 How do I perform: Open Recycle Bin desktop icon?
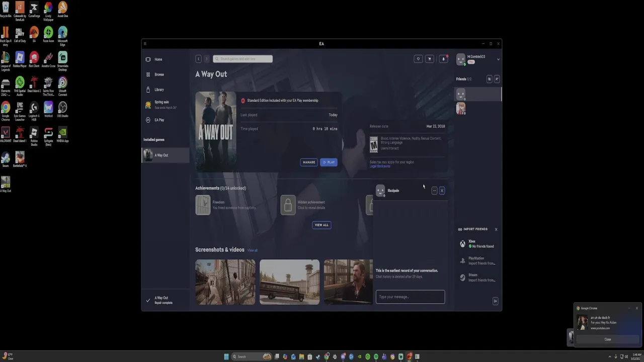[x=6, y=10]
